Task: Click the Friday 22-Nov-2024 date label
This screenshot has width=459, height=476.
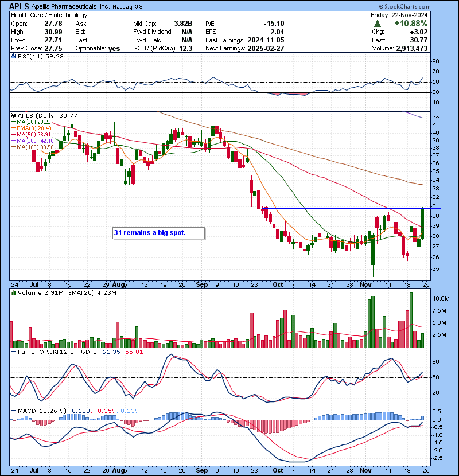Action: [x=399, y=15]
